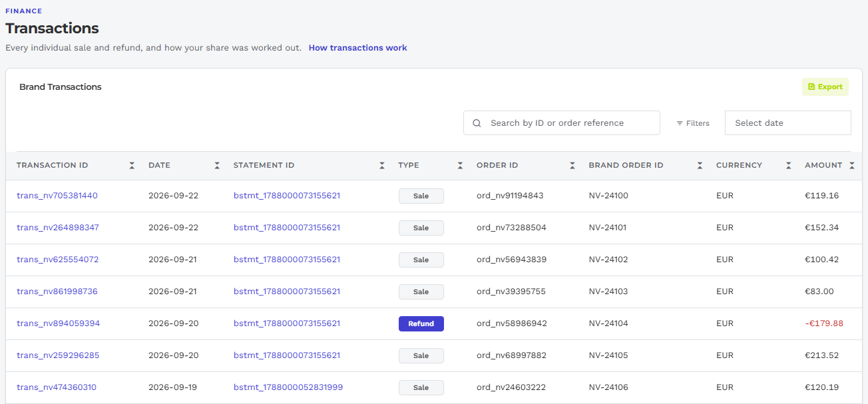Open the Filters options

coord(693,123)
